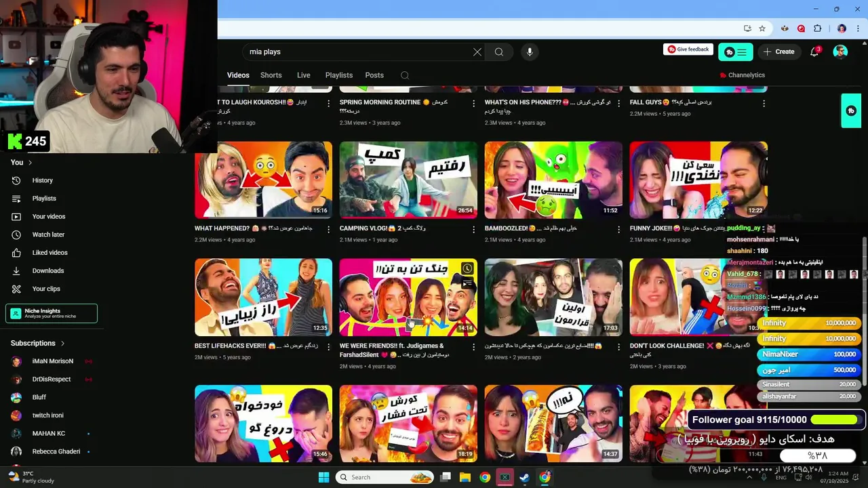Click the Create button
Viewport: 868px width, 488px height.
[778, 52]
